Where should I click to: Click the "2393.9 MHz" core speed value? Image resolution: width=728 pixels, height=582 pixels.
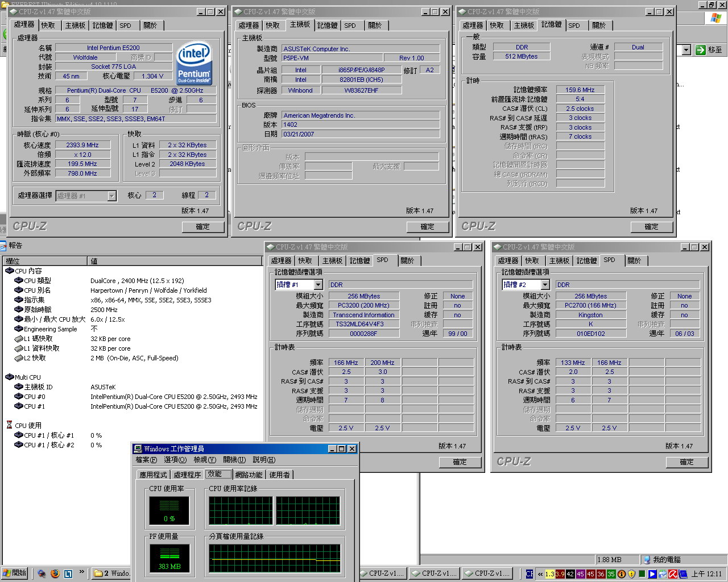coord(82,145)
